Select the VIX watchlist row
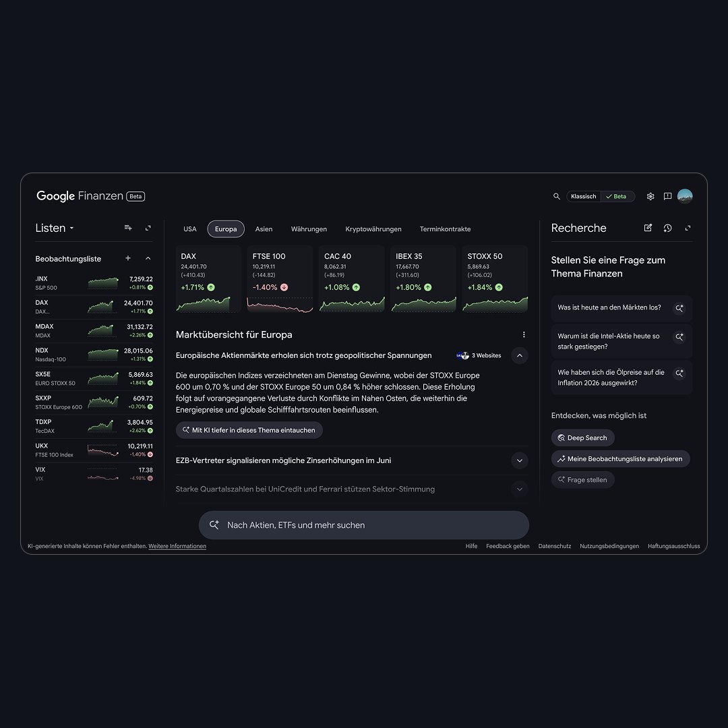 pos(94,474)
